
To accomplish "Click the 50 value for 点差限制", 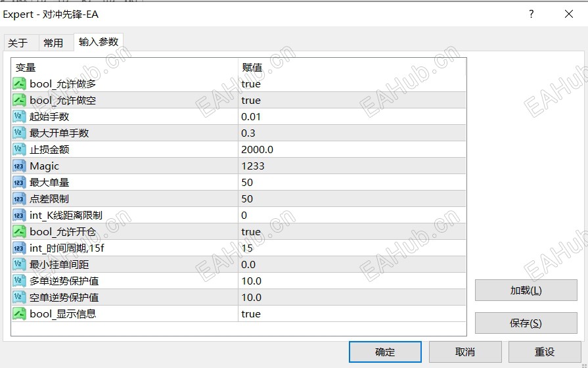I will pos(247,199).
